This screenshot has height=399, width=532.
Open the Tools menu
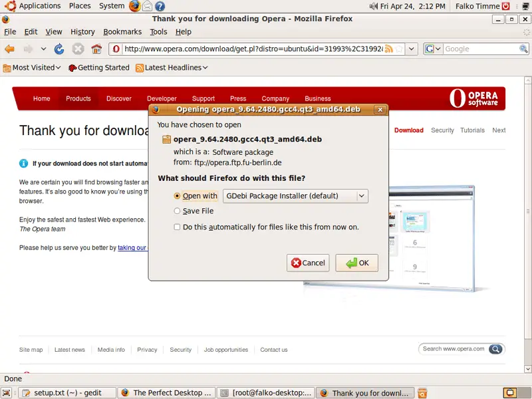coord(158,32)
